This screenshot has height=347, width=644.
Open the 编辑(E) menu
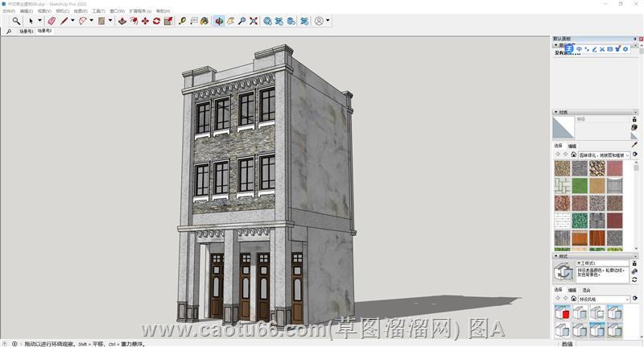(x=27, y=11)
